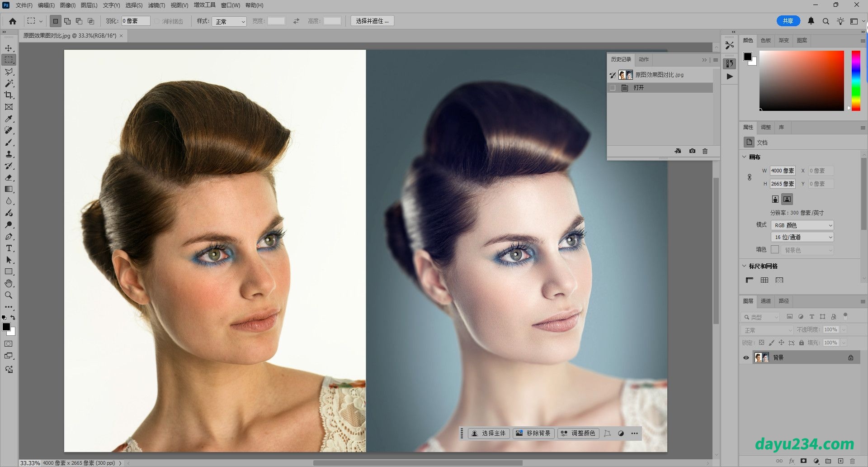Select the Crop tool
Screen dimensions: 868x467
pos(9,95)
